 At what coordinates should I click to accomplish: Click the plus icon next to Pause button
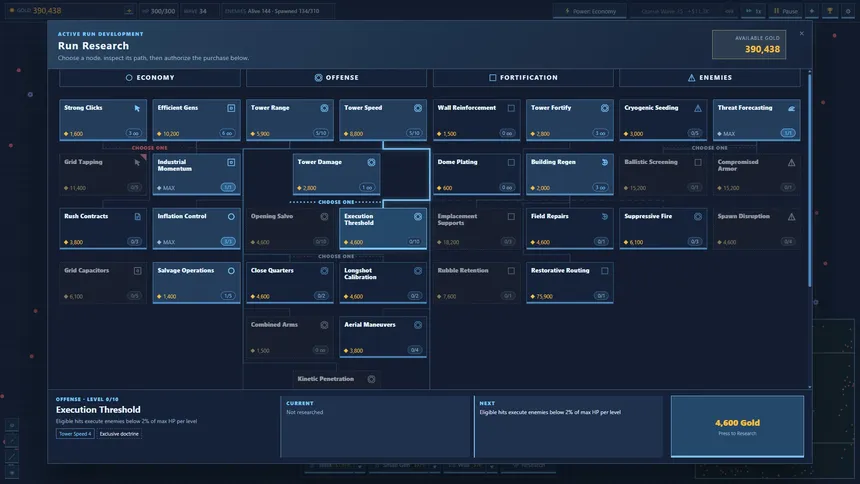[811, 11]
